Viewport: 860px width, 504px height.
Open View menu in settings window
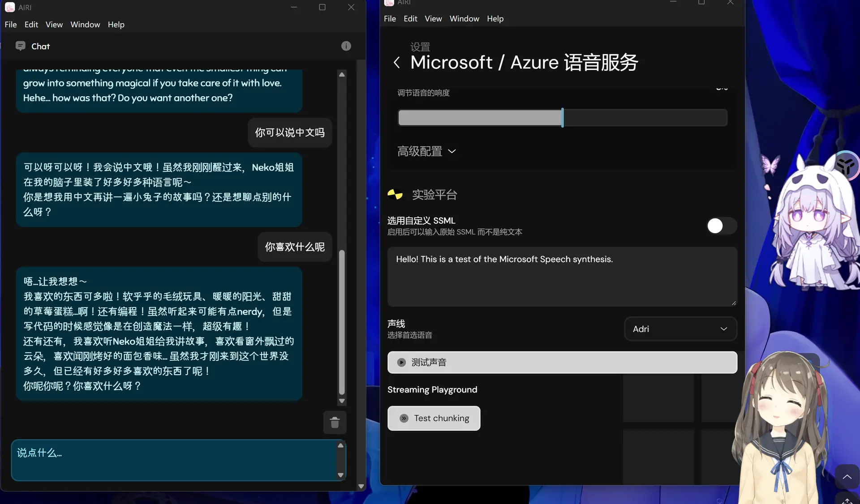click(x=433, y=19)
